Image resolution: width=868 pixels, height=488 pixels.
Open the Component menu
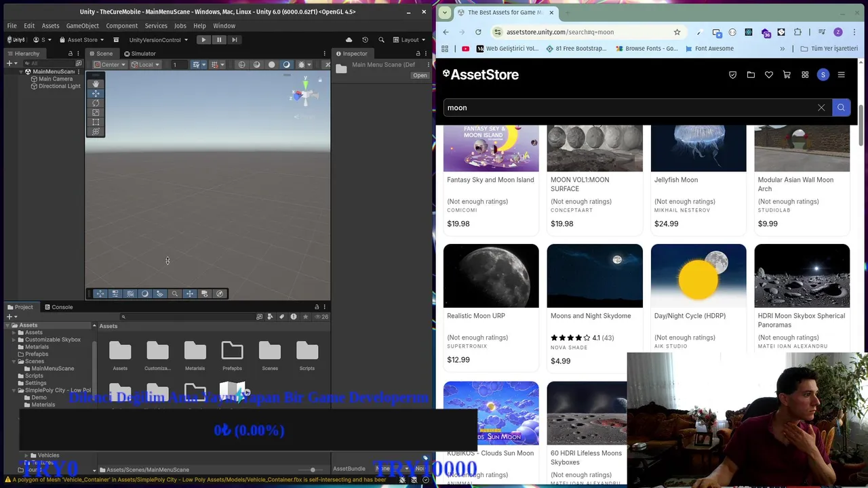(x=121, y=26)
